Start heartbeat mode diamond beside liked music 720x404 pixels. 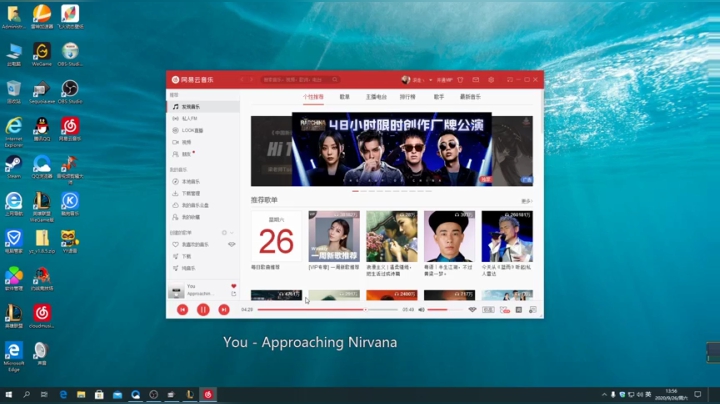pos(232,245)
